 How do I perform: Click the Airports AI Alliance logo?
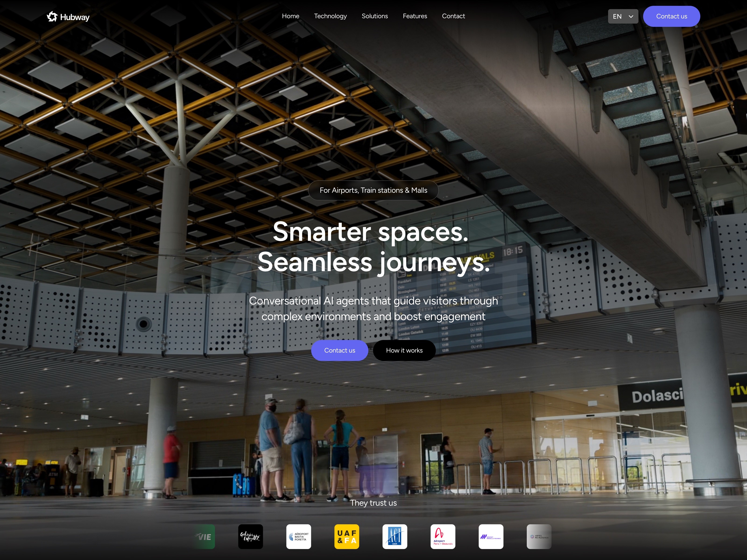[x=539, y=536]
